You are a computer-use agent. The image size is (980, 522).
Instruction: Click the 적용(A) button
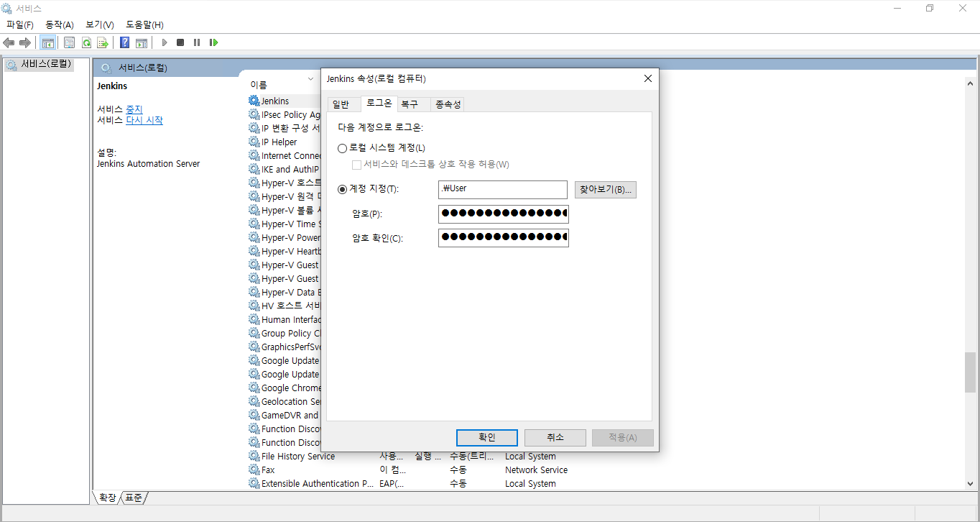tap(622, 437)
